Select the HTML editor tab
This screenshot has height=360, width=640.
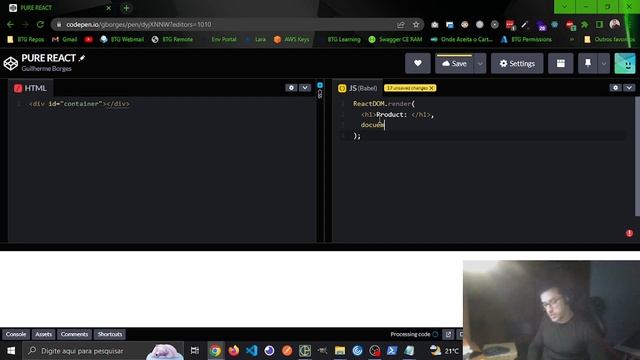(x=30, y=88)
